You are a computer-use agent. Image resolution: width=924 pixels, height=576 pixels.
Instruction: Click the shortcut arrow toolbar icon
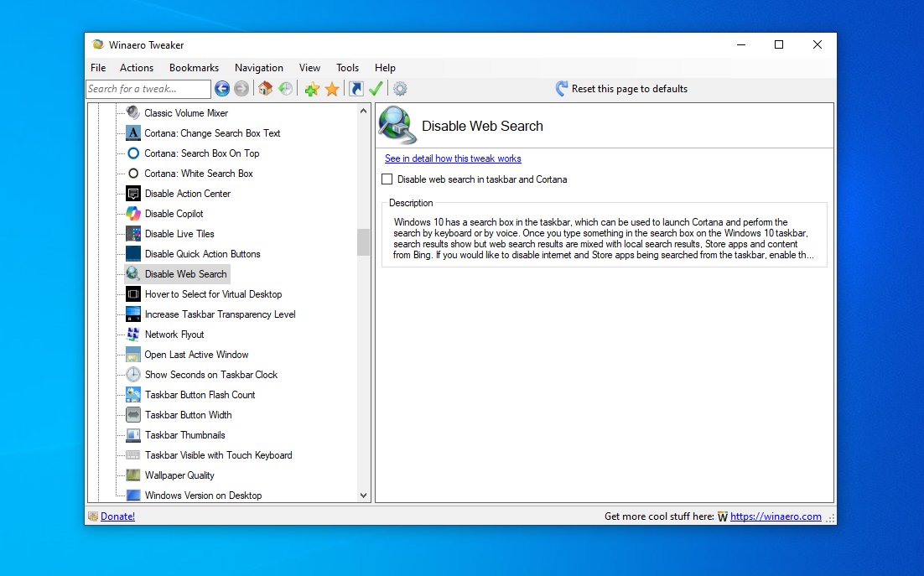tap(356, 89)
